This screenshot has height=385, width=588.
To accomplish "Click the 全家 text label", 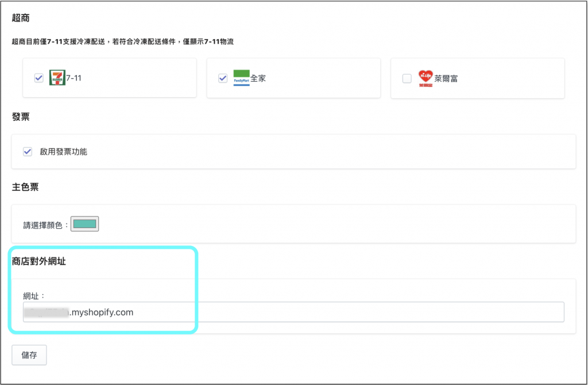I will 258,78.
